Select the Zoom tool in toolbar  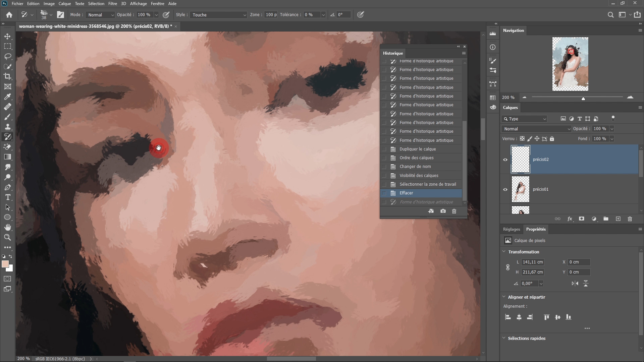pyautogui.click(x=7, y=237)
